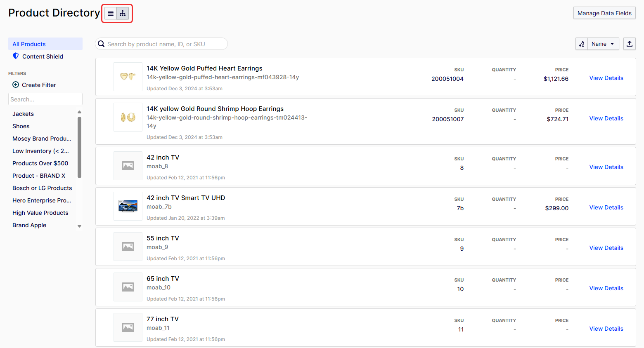Focus the product search field
Screen dimensions: 644x348
(161, 44)
